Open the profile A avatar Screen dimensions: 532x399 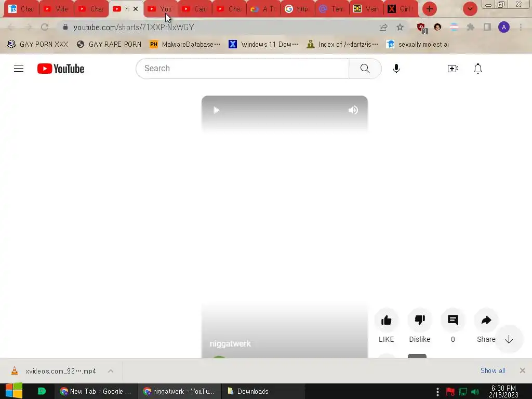click(x=504, y=27)
